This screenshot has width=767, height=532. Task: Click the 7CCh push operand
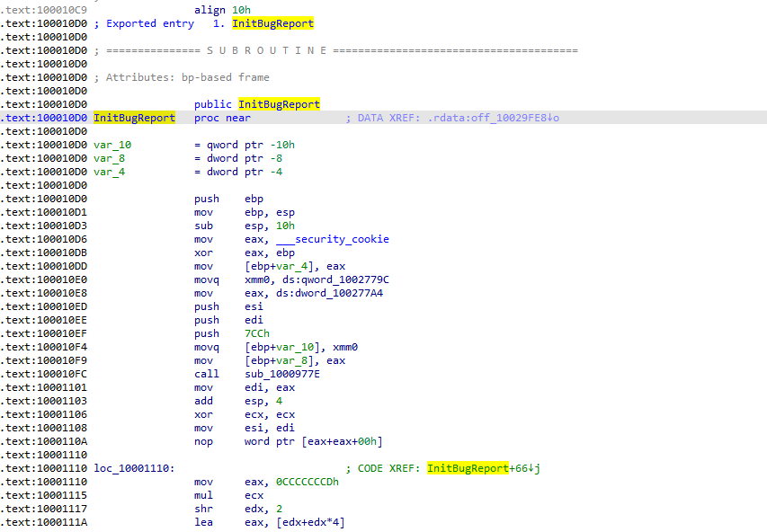click(x=257, y=333)
